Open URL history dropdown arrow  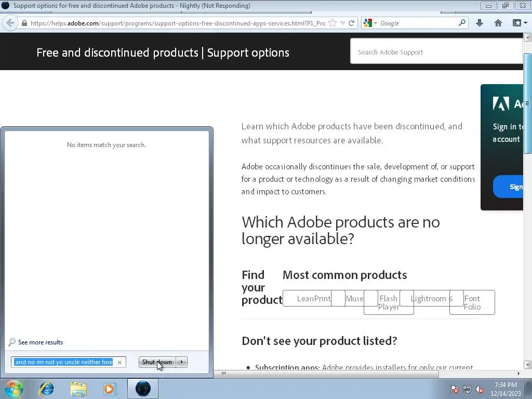click(343, 23)
